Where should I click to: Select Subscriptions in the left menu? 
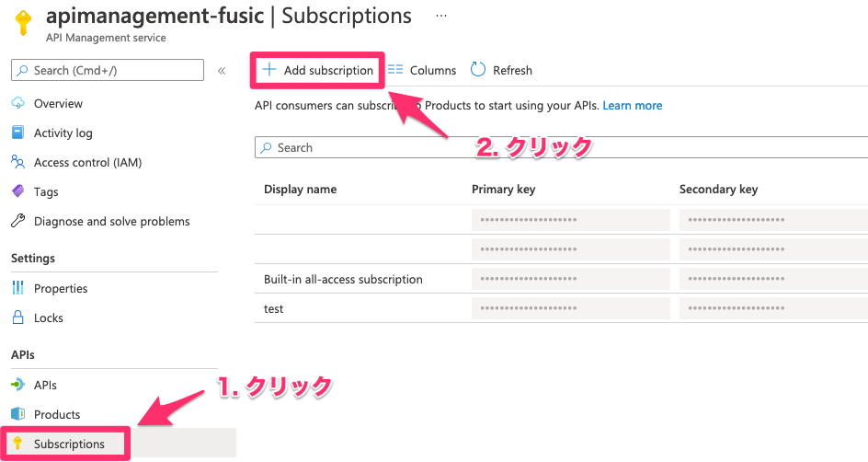69,444
